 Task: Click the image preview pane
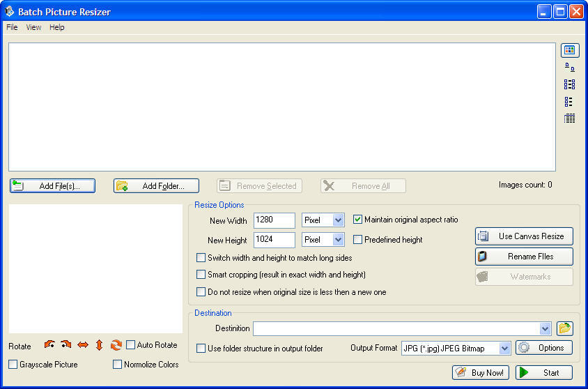pyautogui.click(x=95, y=268)
